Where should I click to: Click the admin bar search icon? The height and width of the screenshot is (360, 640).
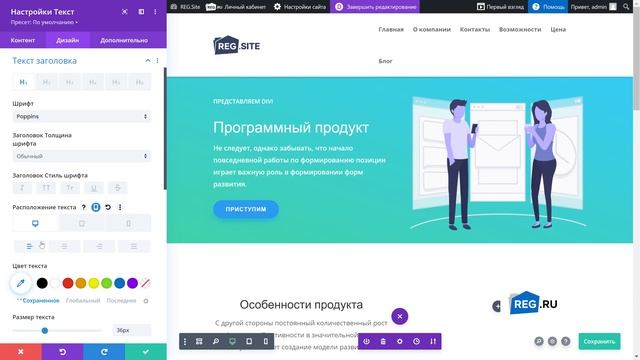(x=626, y=7)
